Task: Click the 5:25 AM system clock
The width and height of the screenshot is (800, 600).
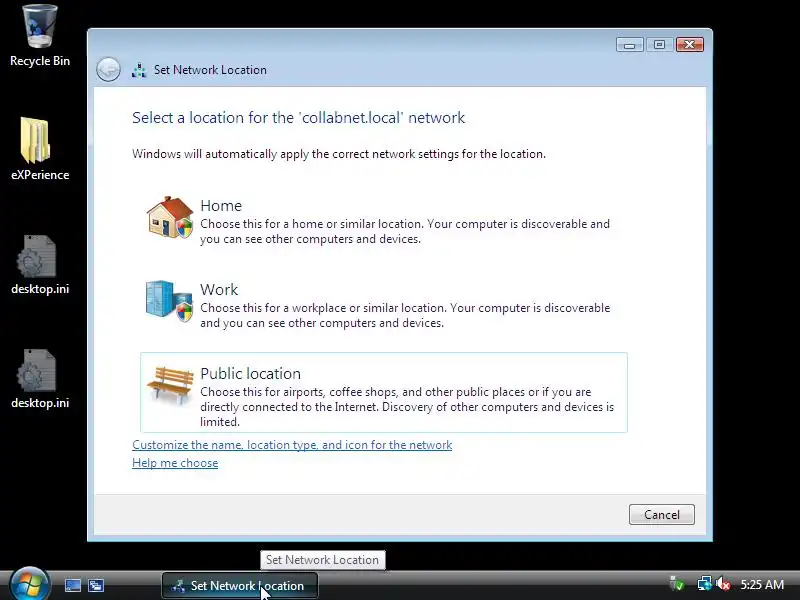Action: tap(762, 584)
